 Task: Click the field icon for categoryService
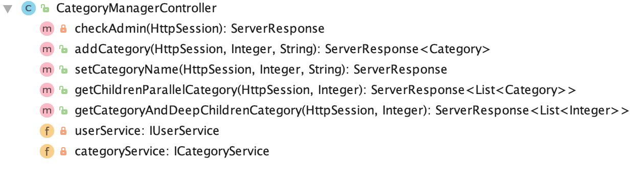(x=47, y=152)
